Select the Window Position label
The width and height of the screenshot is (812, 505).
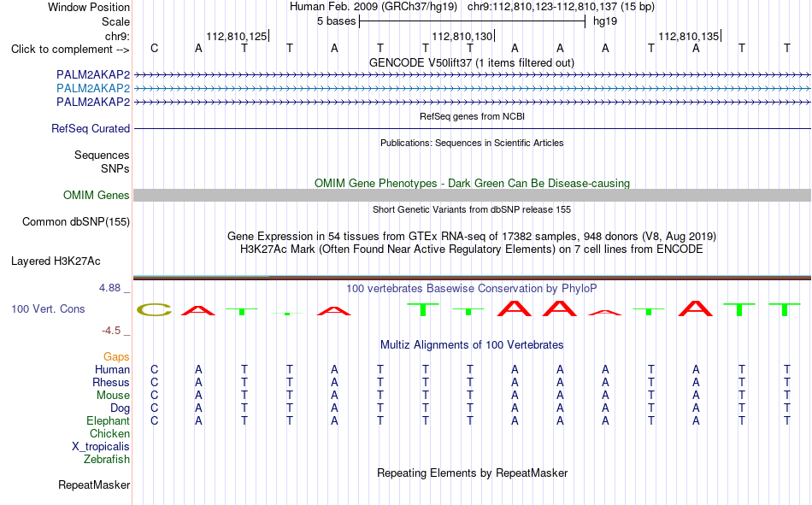(89, 7)
